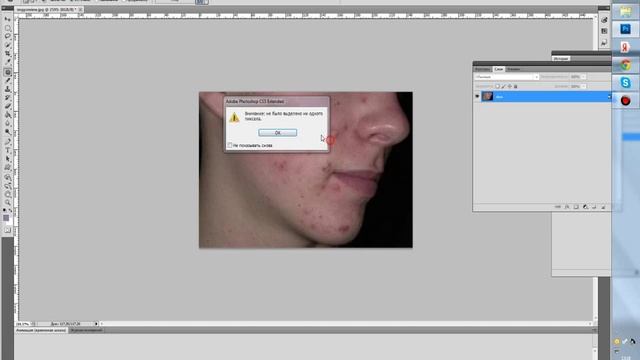Open the Анимация (временная шкала) tab
The width and height of the screenshot is (640, 360).
pyautogui.click(x=41, y=330)
